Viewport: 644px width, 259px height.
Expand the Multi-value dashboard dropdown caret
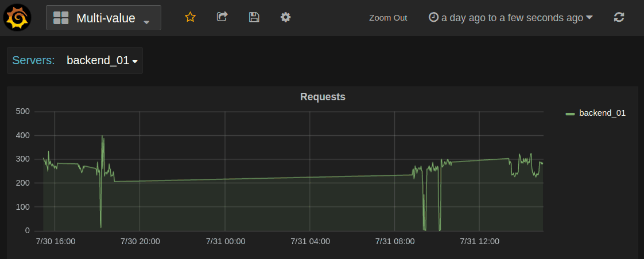tap(147, 22)
